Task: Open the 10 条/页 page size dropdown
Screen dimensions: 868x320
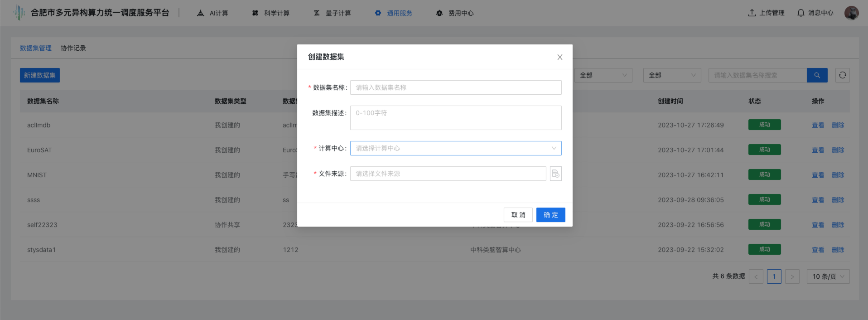Action: pyautogui.click(x=828, y=276)
